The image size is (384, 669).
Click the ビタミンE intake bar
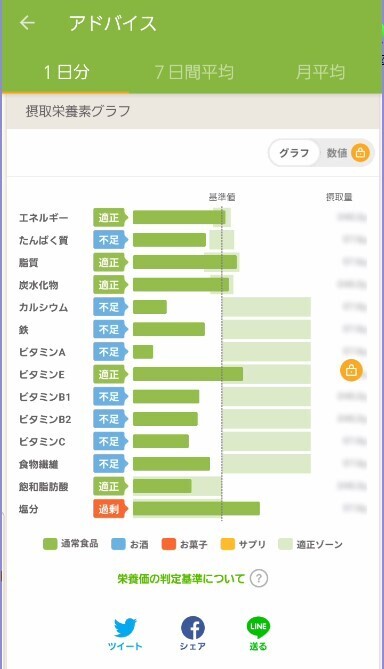coord(188,374)
